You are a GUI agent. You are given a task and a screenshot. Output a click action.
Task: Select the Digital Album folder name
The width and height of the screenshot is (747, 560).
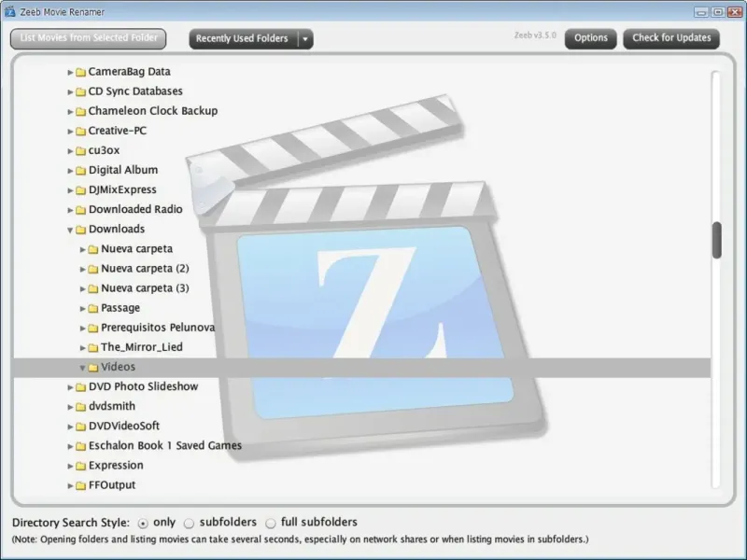point(123,170)
